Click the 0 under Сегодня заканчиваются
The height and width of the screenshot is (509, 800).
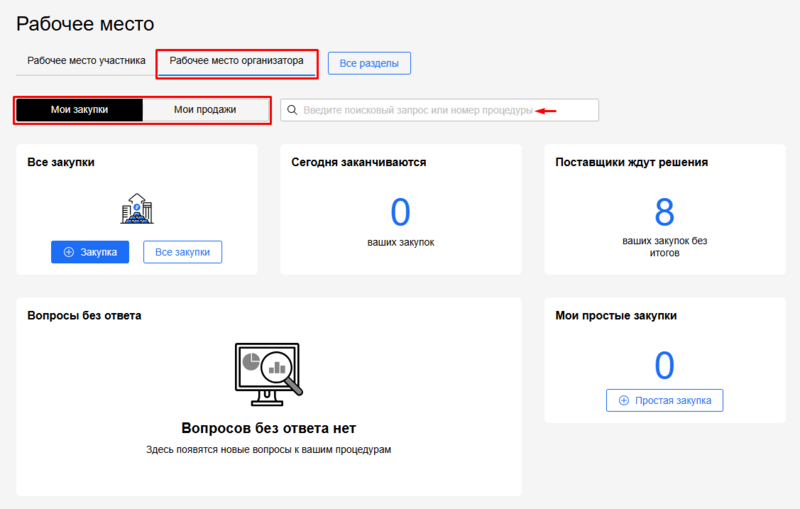click(401, 212)
